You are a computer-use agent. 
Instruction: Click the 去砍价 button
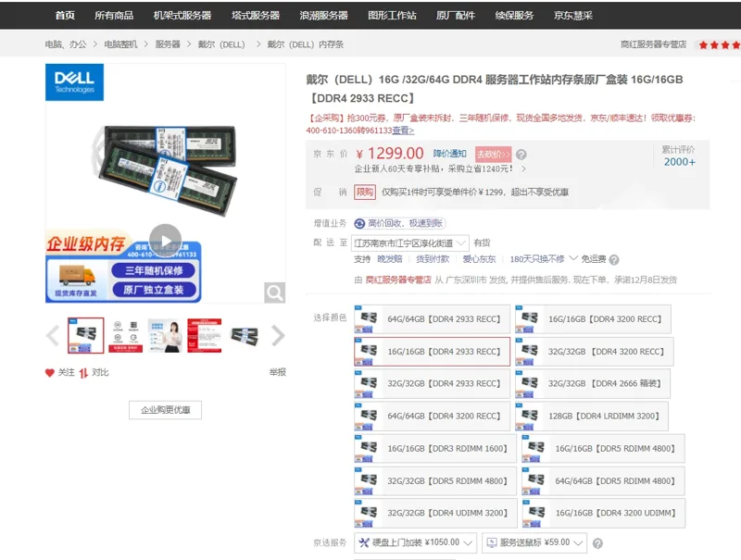pyautogui.click(x=494, y=154)
